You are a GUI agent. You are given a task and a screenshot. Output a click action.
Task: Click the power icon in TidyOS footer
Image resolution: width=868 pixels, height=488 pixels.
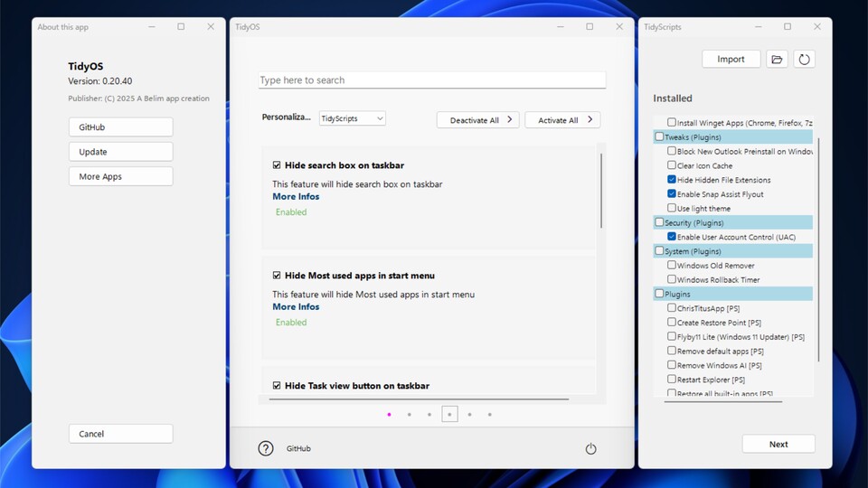pos(590,449)
